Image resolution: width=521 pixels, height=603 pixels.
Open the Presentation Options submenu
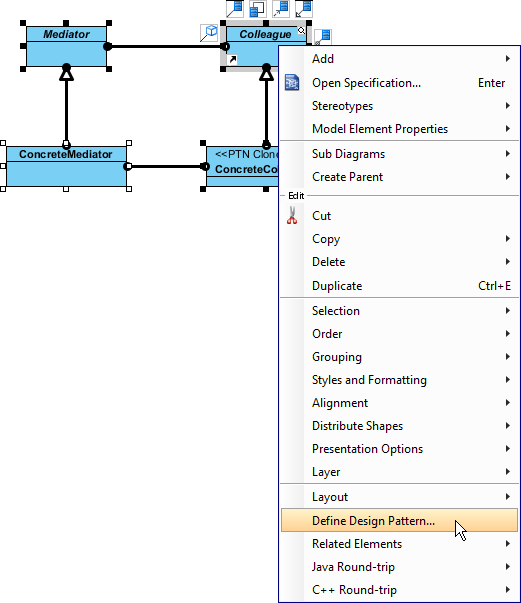399,449
